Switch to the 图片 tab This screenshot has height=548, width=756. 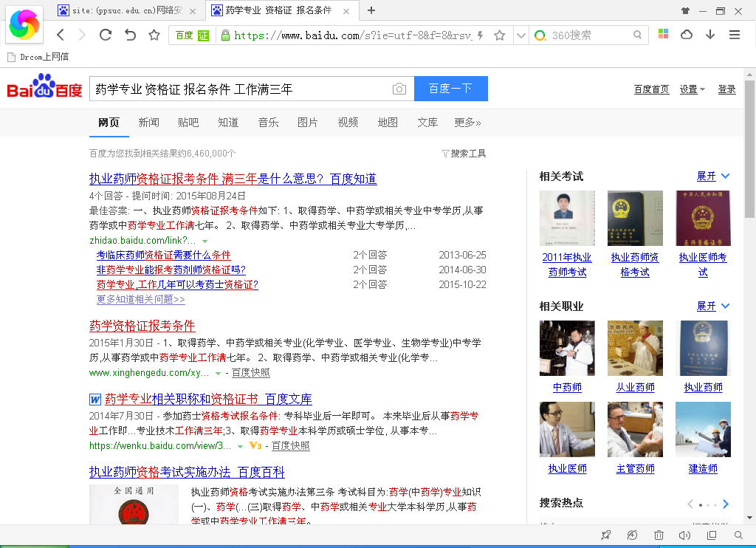pyautogui.click(x=308, y=123)
